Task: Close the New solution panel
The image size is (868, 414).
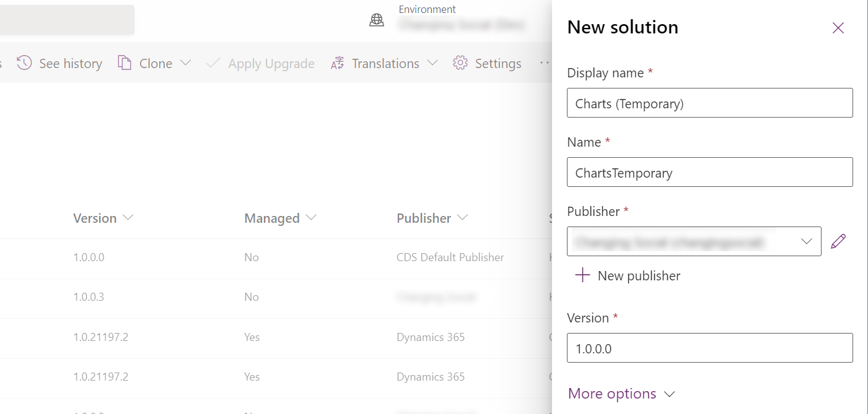Action: point(838,27)
